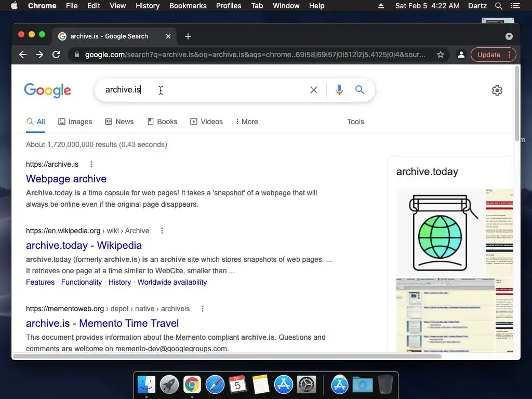
Task: Open Calendar from the Dock
Action: [x=237, y=385]
